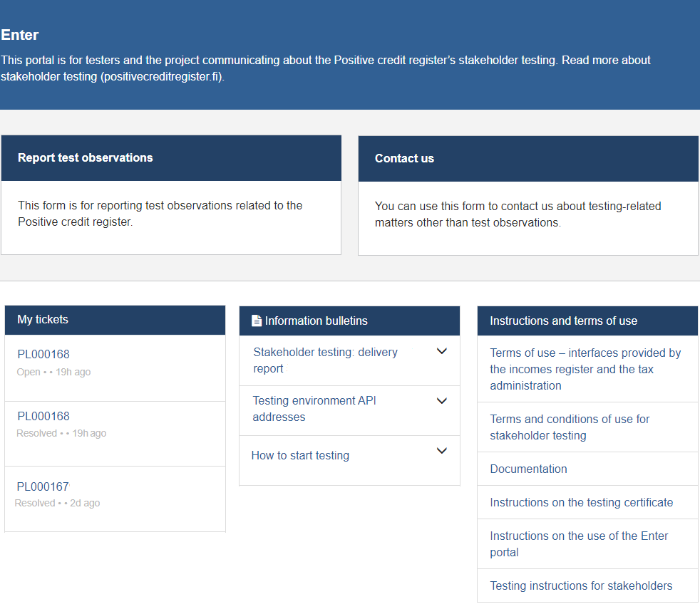Viewport: 700px width, 604px height.
Task: Expand the How to start testing chevron
Action: click(x=441, y=451)
